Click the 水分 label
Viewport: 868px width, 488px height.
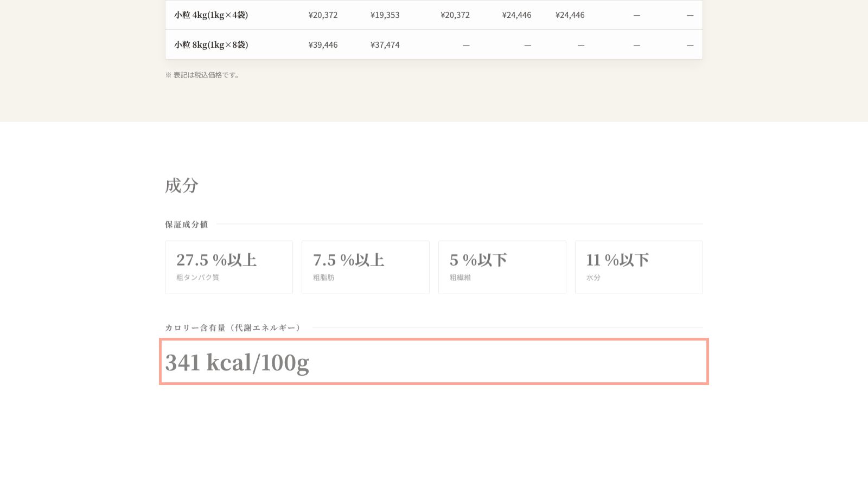(x=593, y=278)
